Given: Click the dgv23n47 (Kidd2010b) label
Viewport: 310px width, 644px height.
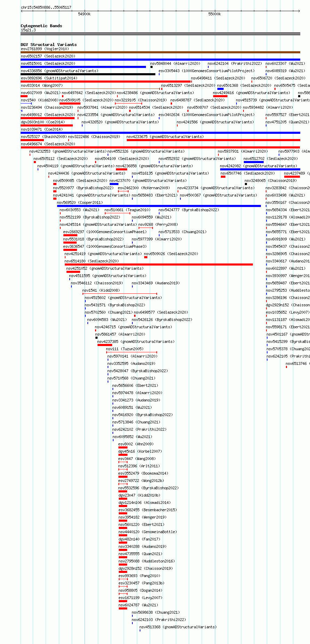Looking at the screenshot, I should pos(139,495).
